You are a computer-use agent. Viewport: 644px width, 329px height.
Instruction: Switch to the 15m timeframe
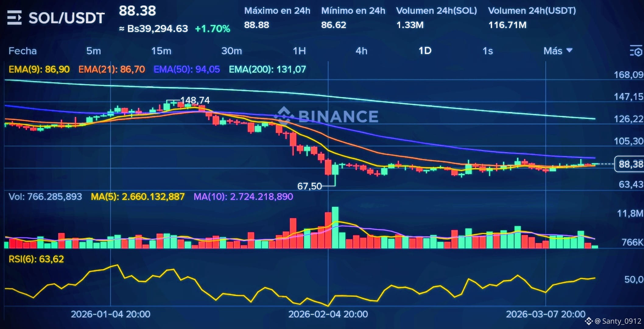pos(161,51)
